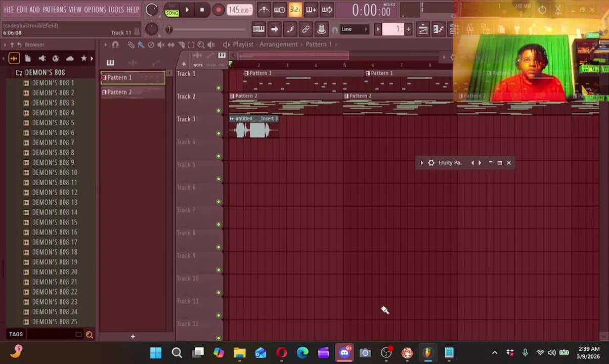The width and height of the screenshot is (609, 364).
Task: Show the channel rack/mixer view icon
Action: [x=438, y=29]
